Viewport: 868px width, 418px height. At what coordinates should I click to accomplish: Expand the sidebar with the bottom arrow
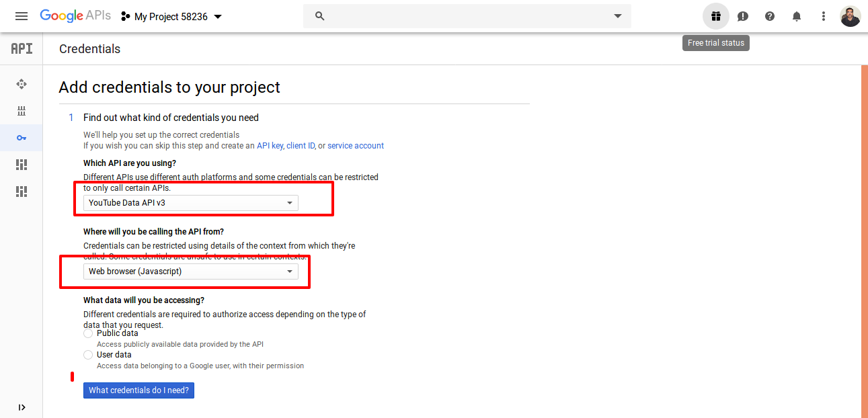(x=22, y=407)
